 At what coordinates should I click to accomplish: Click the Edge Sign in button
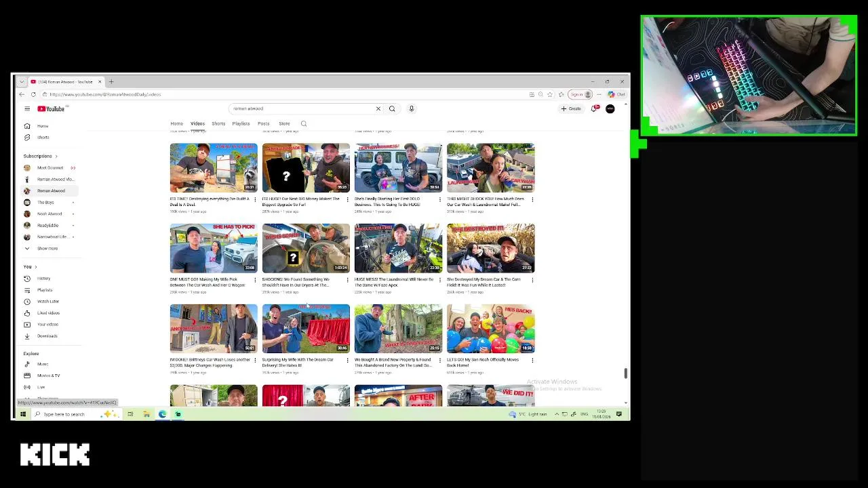coord(580,94)
